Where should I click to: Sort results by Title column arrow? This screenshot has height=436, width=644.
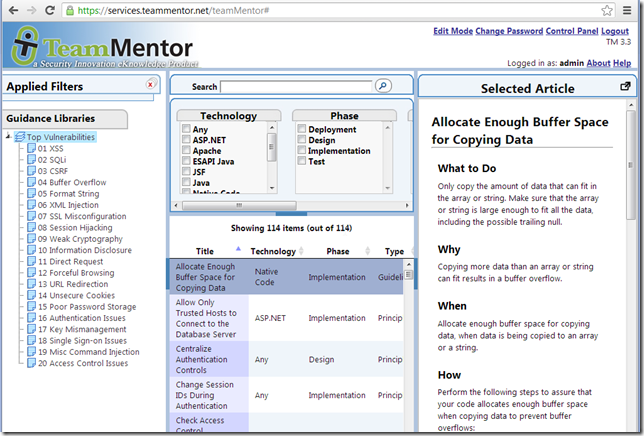(x=238, y=249)
